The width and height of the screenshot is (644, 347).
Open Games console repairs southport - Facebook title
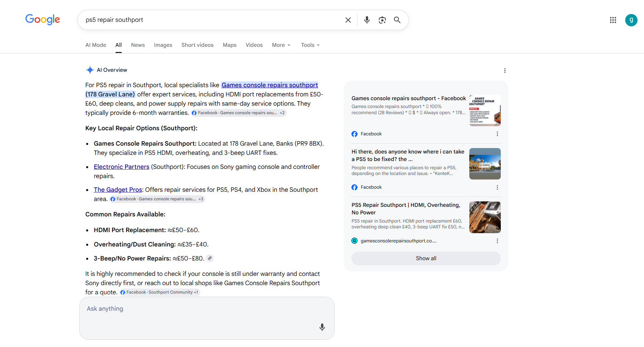(409, 98)
